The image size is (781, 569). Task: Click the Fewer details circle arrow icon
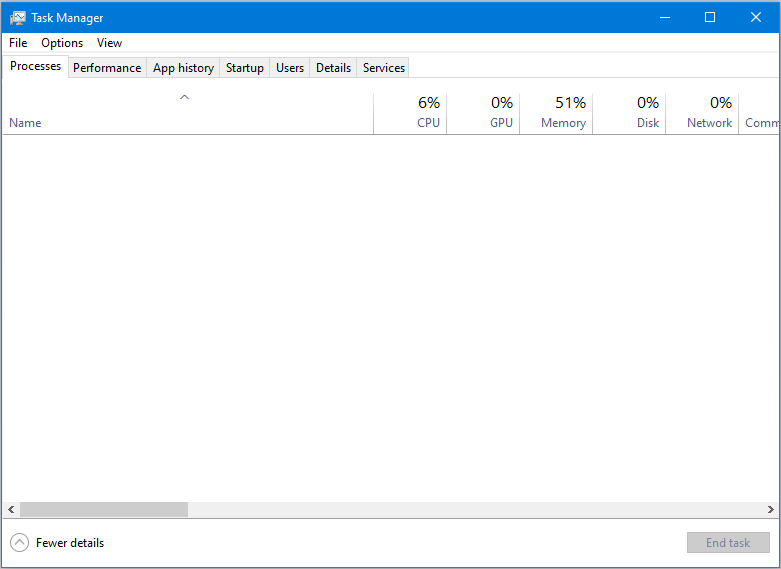(x=19, y=543)
